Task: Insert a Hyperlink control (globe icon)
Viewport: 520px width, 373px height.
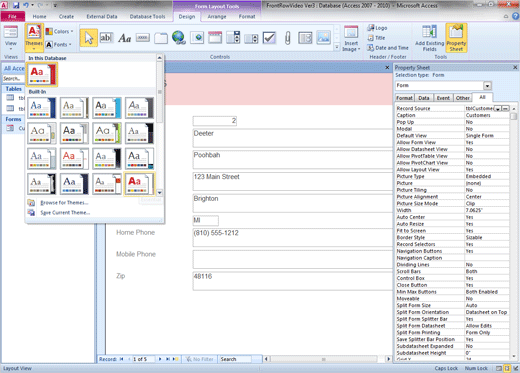Action: tap(179, 38)
